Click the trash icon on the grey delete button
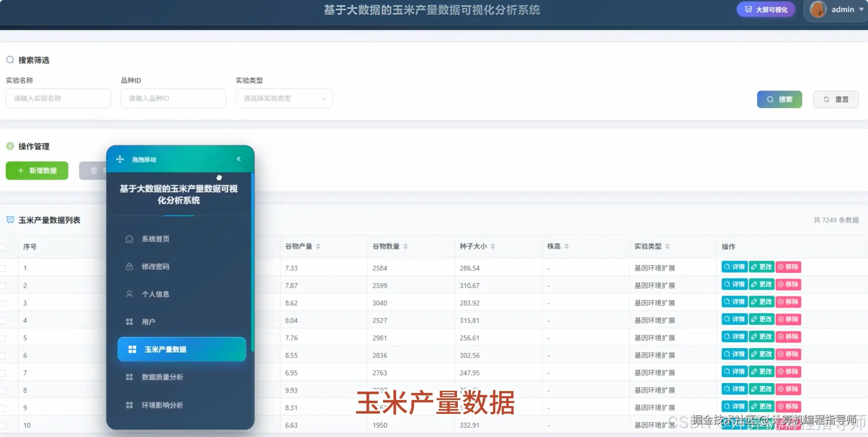Image resolution: width=868 pixels, height=437 pixels. [94, 171]
